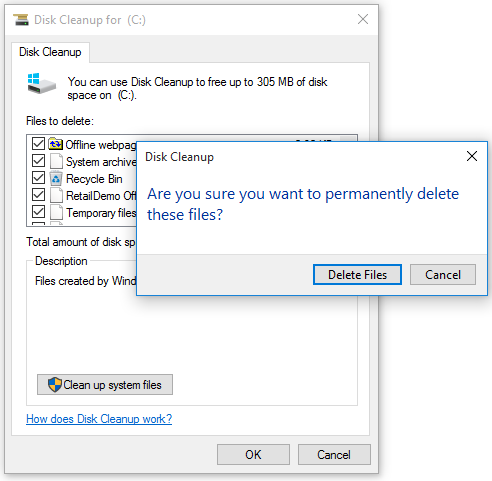The height and width of the screenshot is (481, 492).
Task: Confirm with the Delete Files button
Action: (357, 275)
